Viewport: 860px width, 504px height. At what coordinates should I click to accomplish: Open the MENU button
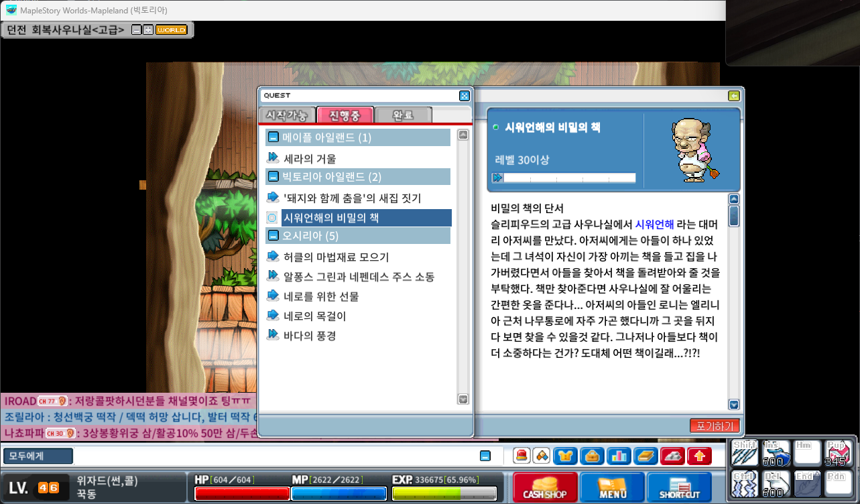(x=613, y=487)
